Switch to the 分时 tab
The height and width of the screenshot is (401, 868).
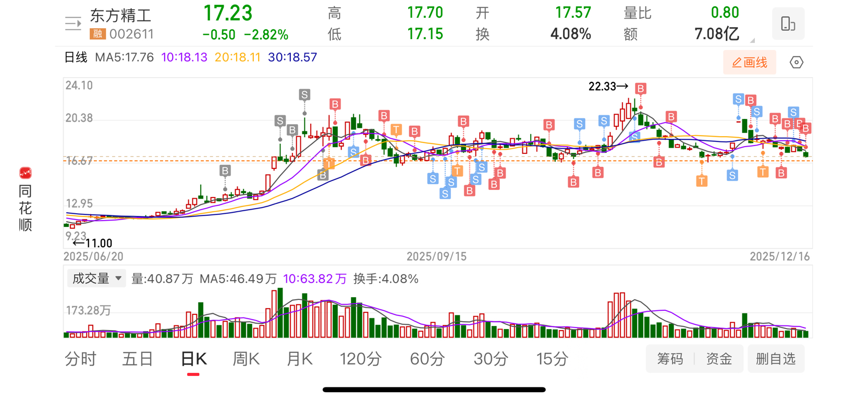coord(80,359)
